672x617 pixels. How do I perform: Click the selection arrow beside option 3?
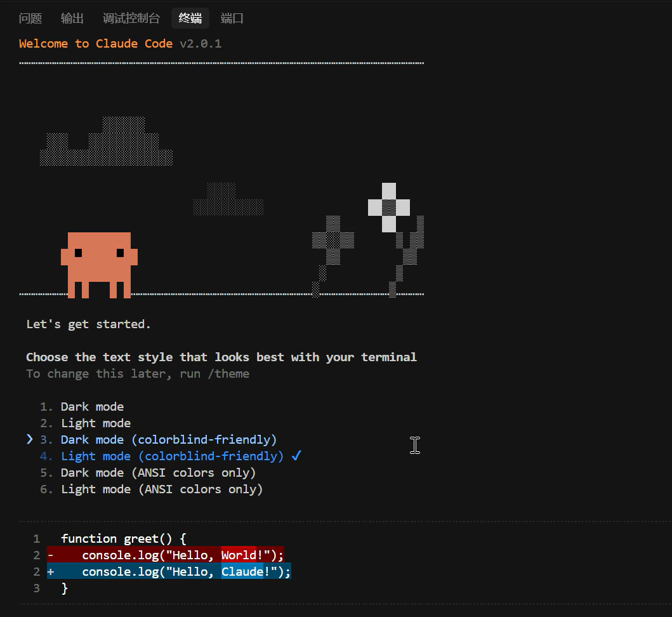30,439
